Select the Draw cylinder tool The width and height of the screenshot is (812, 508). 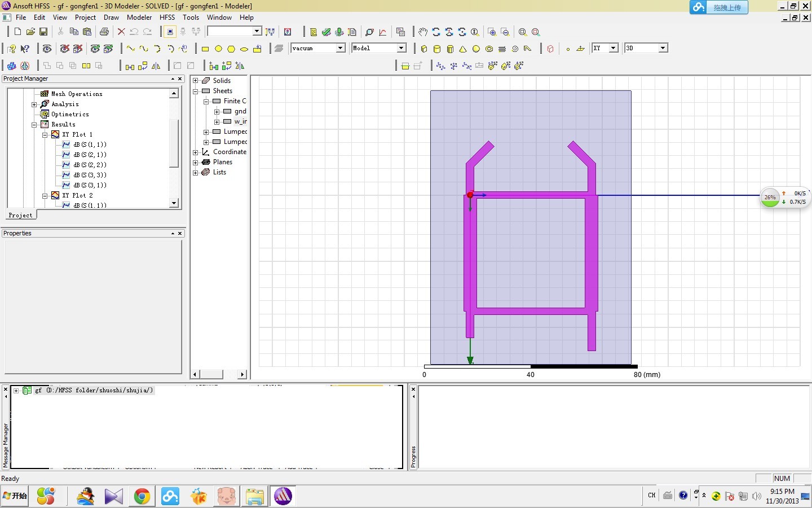[x=437, y=49]
